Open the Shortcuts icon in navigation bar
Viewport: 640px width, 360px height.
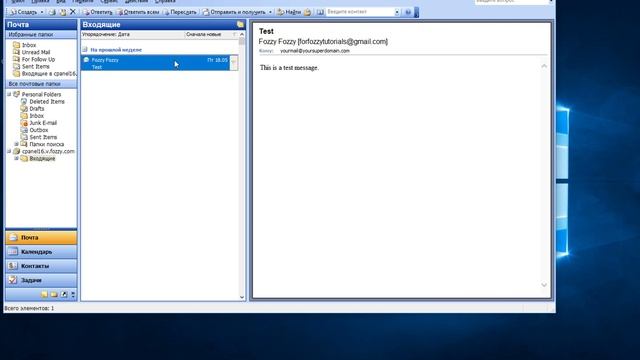pos(64,294)
